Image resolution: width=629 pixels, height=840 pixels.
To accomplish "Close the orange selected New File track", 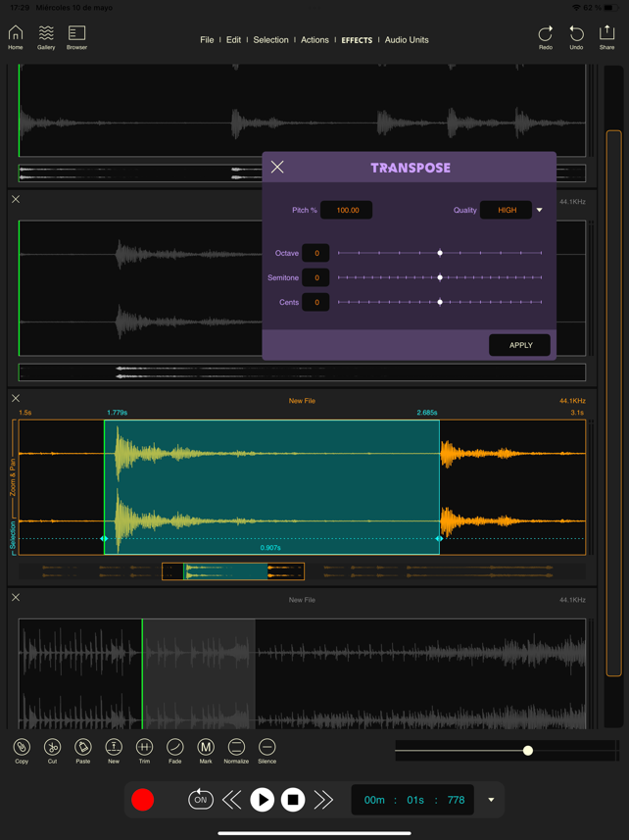I will 16,398.
